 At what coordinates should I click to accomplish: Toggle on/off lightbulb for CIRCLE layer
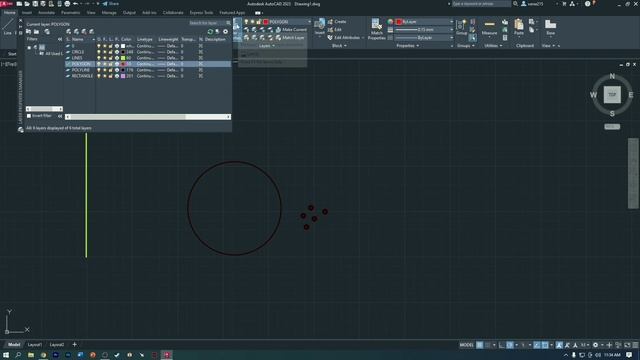98,52
